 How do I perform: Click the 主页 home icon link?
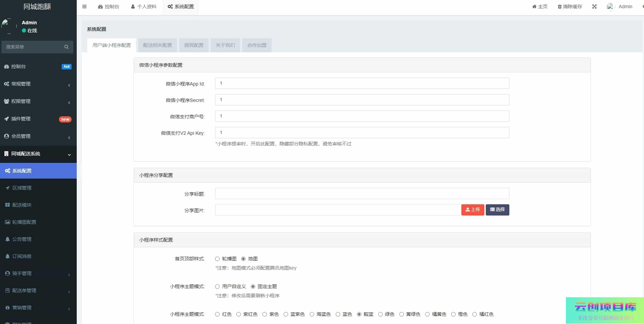click(540, 7)
